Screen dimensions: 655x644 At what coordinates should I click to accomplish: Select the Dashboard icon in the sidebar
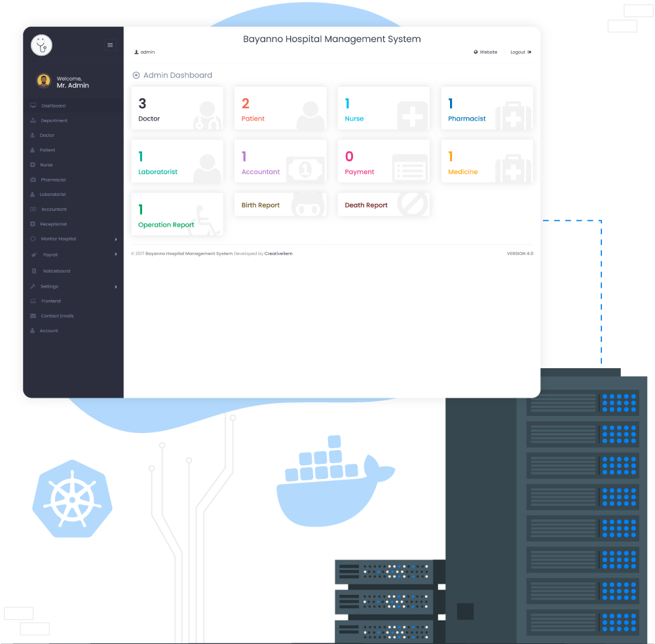point(33,105)
